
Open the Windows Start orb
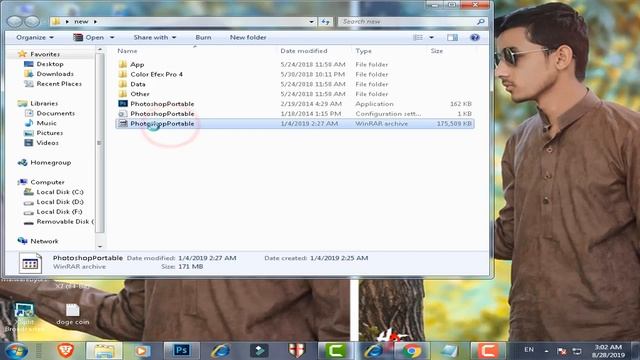[16, 351]
